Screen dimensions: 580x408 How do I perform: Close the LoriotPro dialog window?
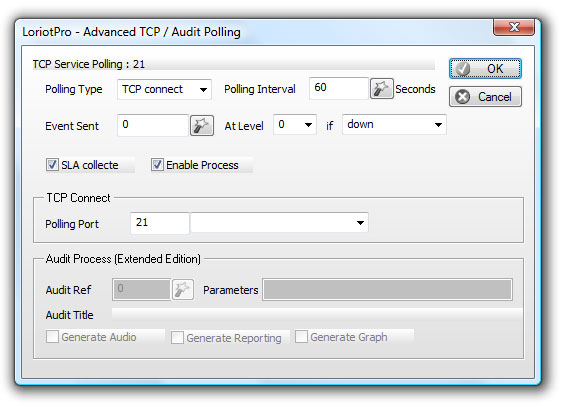click(x=514, y=27)
